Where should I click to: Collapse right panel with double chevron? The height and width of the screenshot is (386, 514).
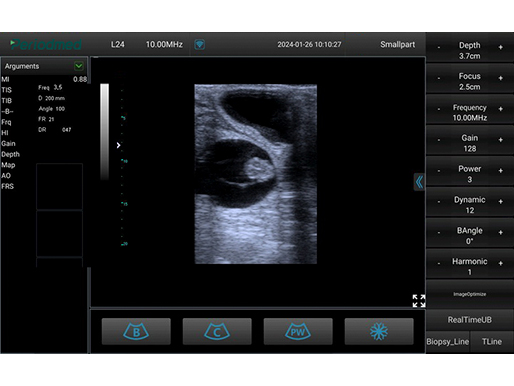[x=419, y=182]
